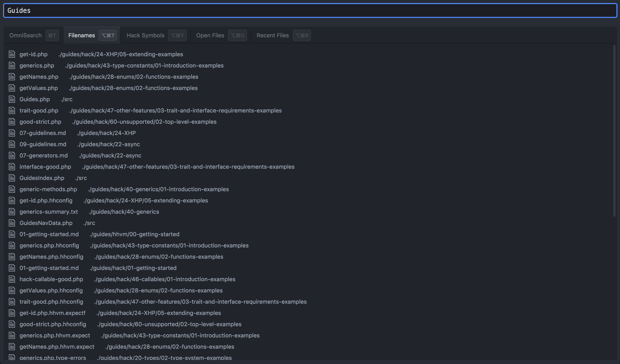Screen dimensions: 620x364
Task: Show the Recent Files tab
Action: (x=283, y=35)
